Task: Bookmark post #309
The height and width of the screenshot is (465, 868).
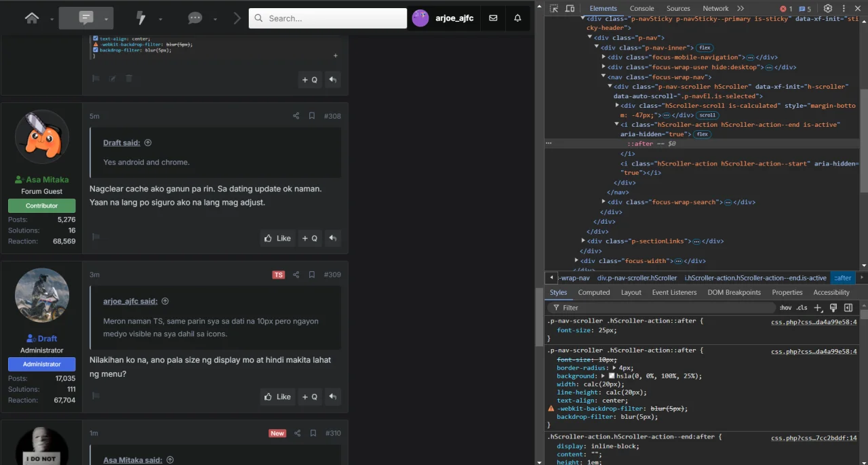Action: 312,275
